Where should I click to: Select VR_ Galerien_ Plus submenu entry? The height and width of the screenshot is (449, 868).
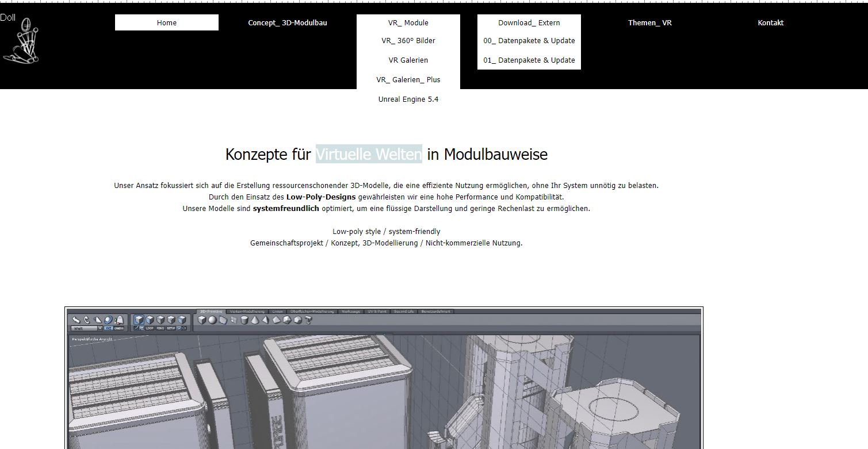coord(408,80)
